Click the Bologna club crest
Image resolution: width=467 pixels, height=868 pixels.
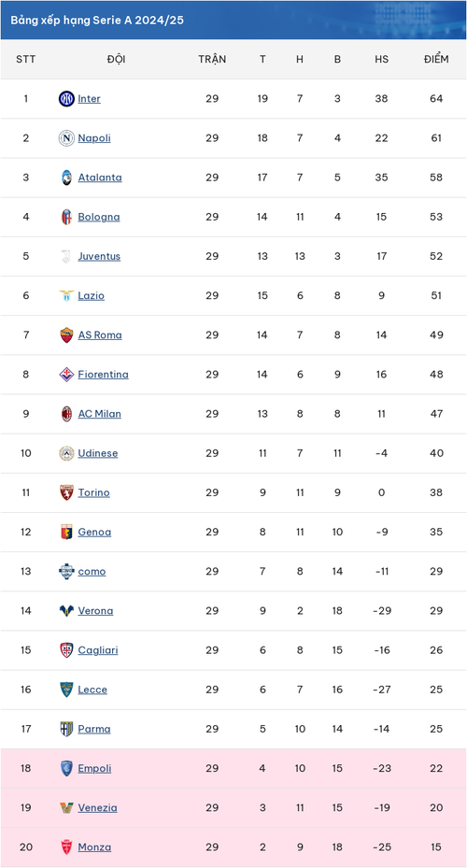[66, 217]
